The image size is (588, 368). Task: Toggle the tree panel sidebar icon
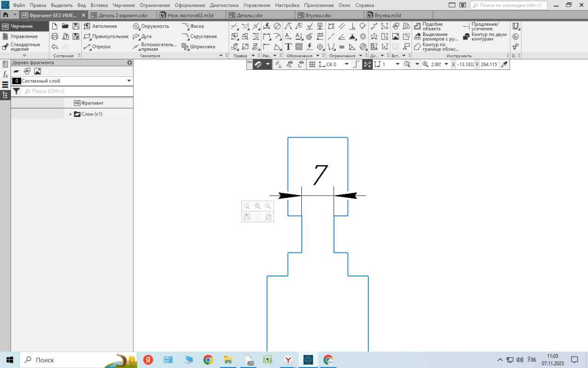coord(5,95)
